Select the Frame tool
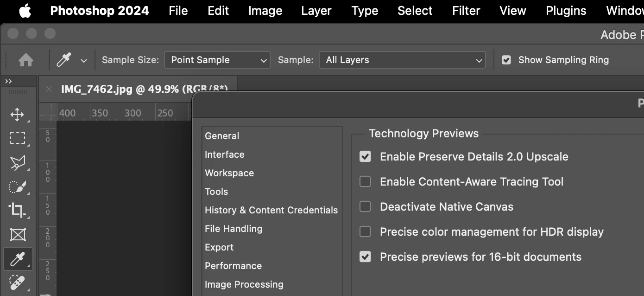Screen dimensions: 644x296 18,234
